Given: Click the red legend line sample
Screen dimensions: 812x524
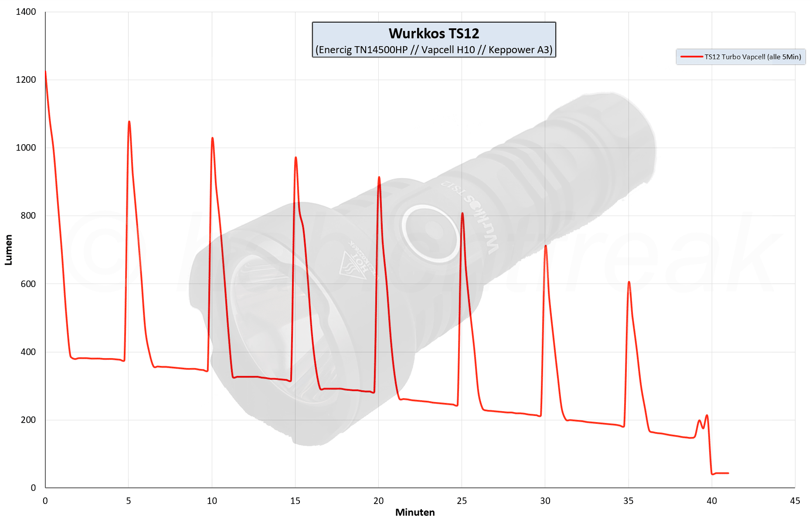Looking at the screenshot, I should click(691, 57).
